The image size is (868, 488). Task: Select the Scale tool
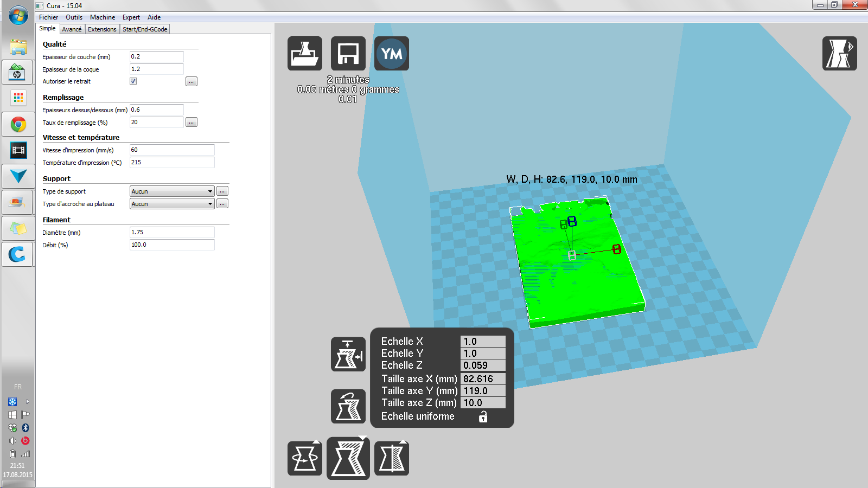click(348, 458)
